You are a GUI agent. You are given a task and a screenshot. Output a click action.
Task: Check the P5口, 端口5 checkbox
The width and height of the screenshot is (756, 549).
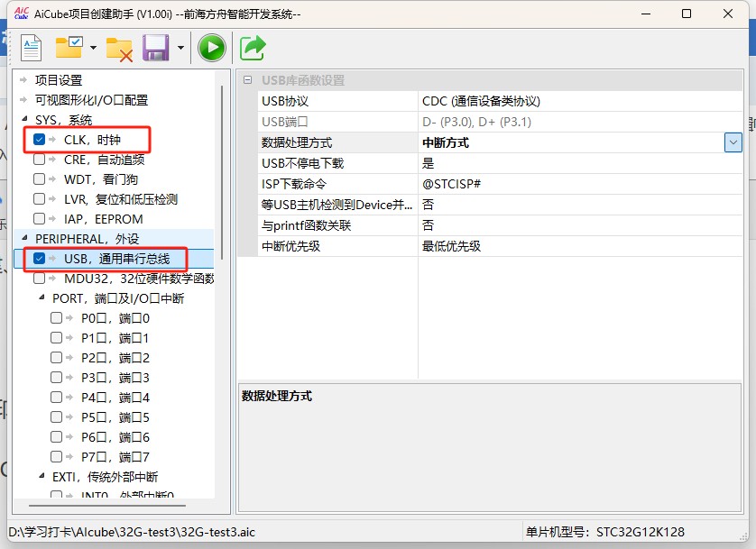(x=57, y=417)
